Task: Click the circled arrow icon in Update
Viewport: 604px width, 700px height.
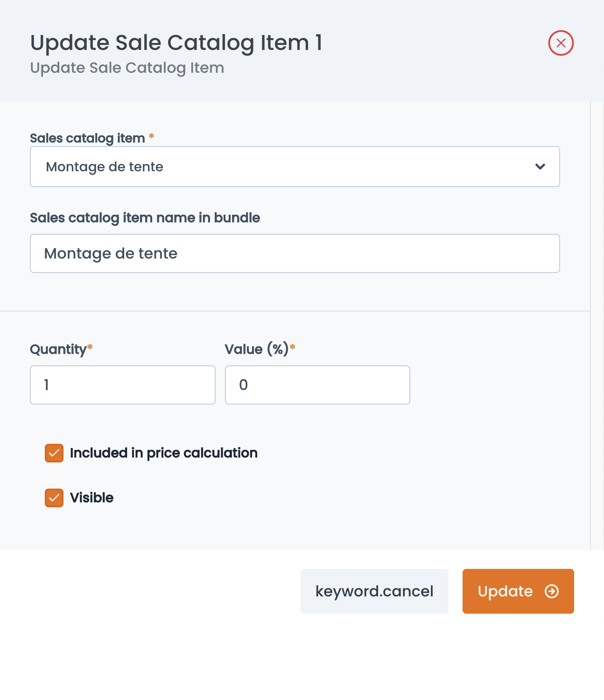Action: (x=552, y=591)
